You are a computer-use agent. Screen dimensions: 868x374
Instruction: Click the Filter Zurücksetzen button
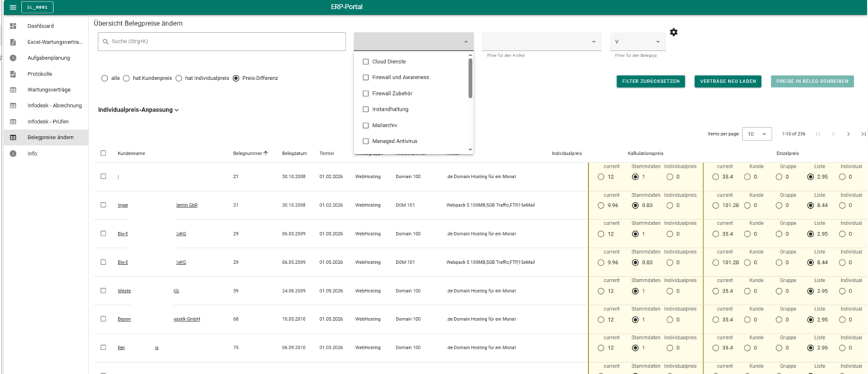(650, 82)
